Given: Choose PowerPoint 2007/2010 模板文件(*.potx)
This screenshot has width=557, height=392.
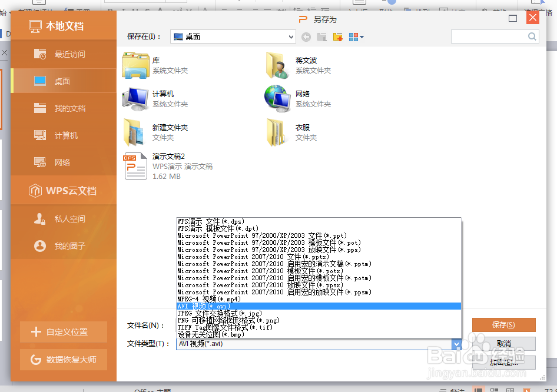Looking at the screenshot, I should point(319,271).
